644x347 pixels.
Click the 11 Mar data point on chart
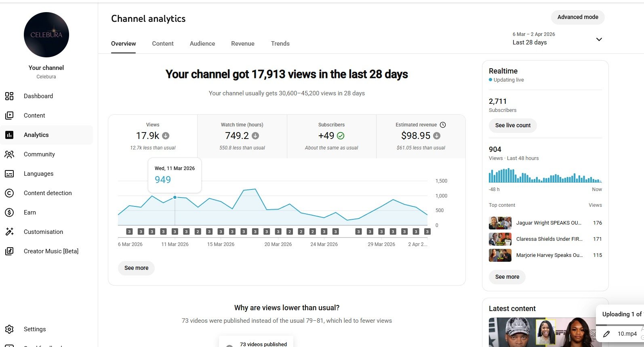pyautogui.click(x=175, y=197)
